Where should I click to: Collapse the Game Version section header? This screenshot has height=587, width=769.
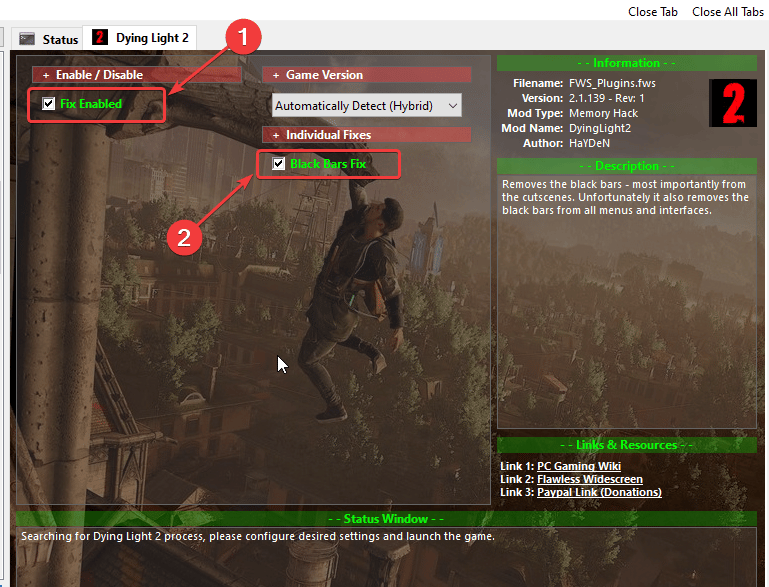click(366, 75)
